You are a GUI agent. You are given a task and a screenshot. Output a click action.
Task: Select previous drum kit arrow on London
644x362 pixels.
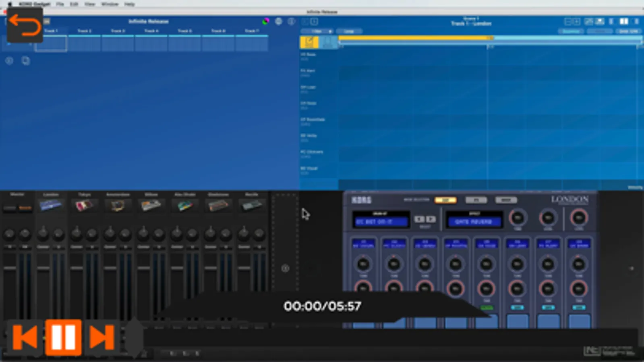[419, 219]
